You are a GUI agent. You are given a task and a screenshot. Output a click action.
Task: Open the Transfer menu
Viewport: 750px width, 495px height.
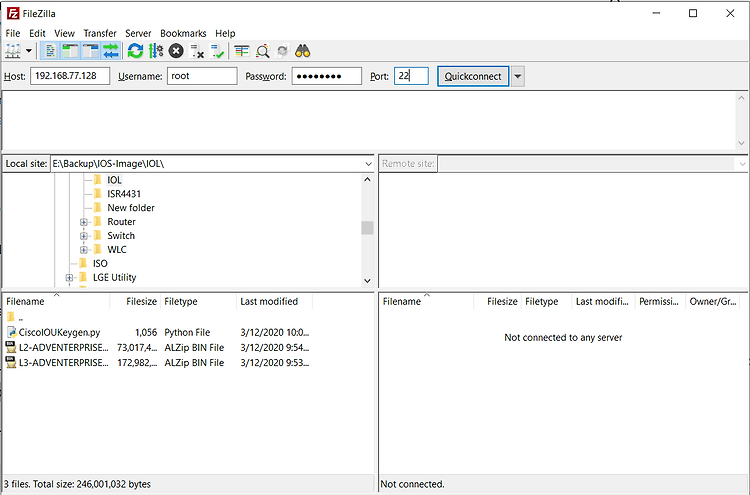tap(100, 33)
